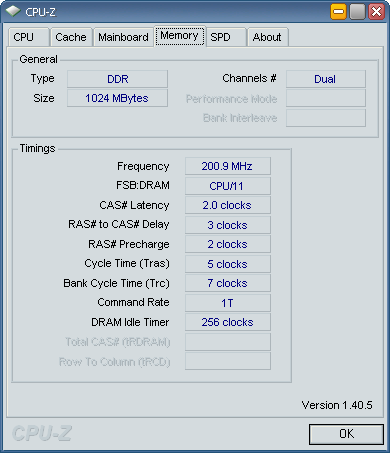
Task: Select the Command Rate 1T field
Action: point(228,303)
